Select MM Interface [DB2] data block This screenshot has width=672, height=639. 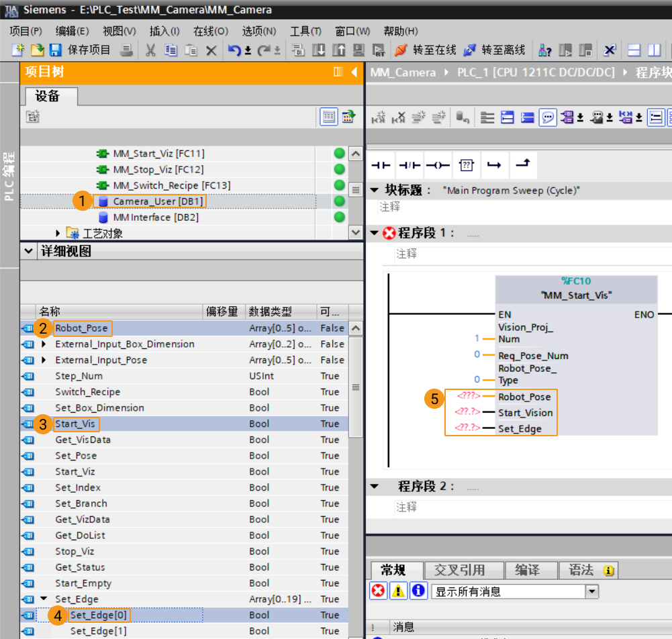point(156,217)
